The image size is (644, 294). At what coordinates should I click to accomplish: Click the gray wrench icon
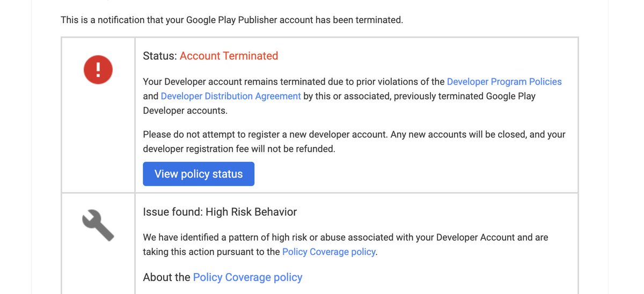(98, 225)
